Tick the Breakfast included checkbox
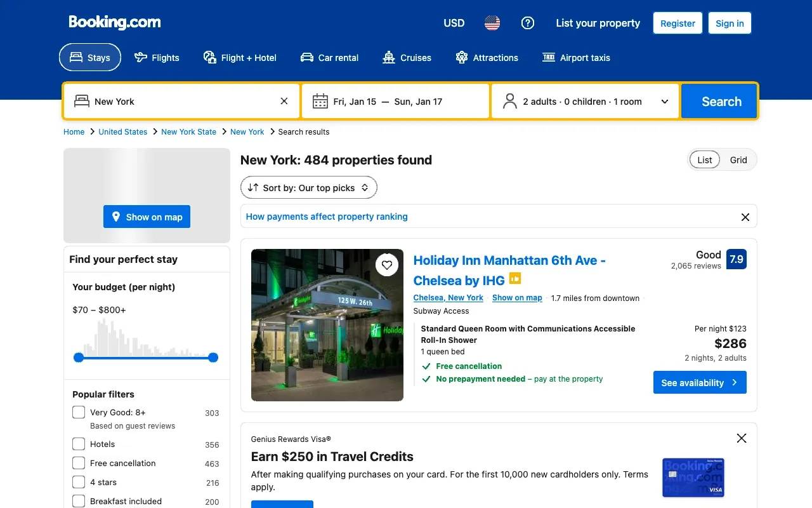This screenshot has width=812, height=508. [x=79, y=501]
